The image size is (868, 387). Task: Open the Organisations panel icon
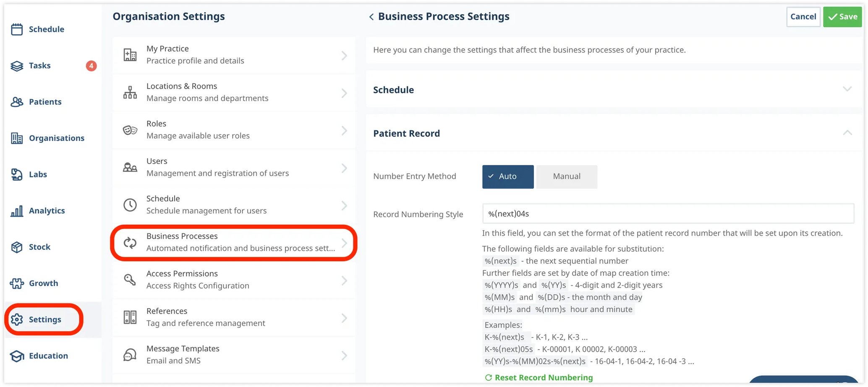(16, 138)
